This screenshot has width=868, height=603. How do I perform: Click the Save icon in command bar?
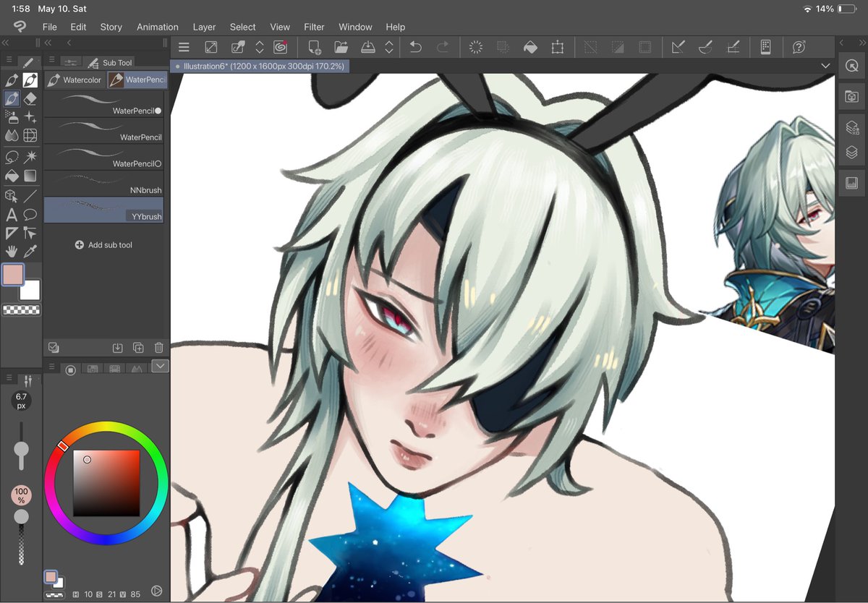pyautogui.click(x=367, y=47)
